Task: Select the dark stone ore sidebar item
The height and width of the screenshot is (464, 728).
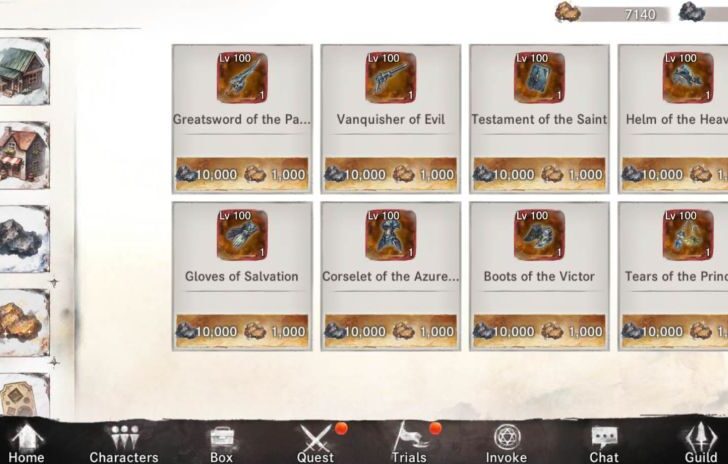Action: coord(24,239)
